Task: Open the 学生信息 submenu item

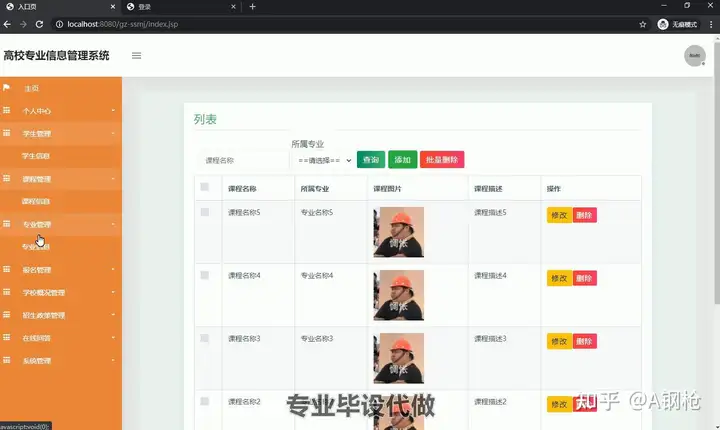Action: (35, 156)
